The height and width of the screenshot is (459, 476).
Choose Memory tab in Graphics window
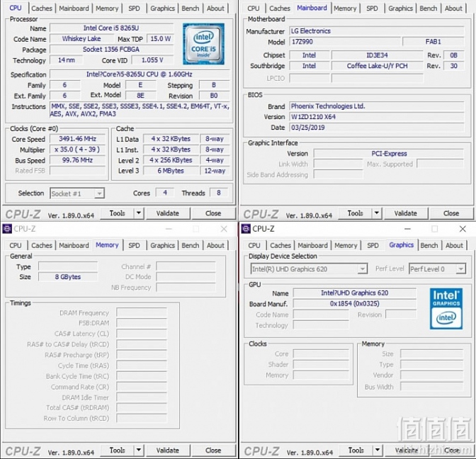(x=346, y=245)
